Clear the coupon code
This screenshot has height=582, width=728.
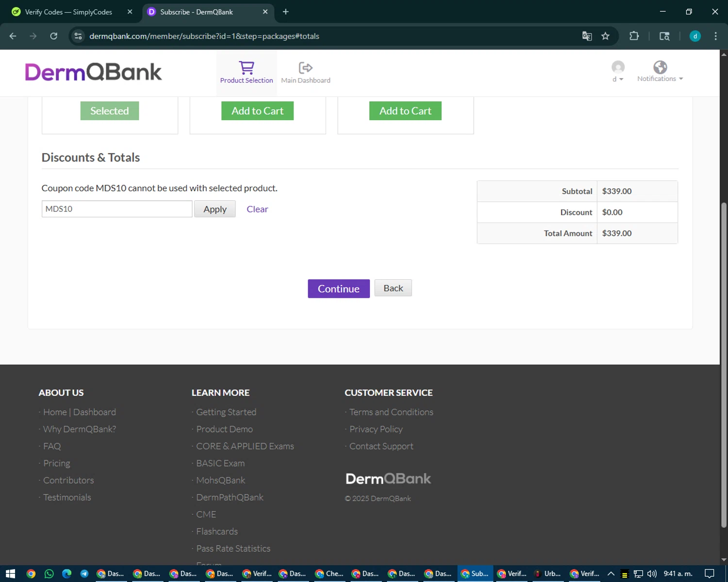click(257, 209)
